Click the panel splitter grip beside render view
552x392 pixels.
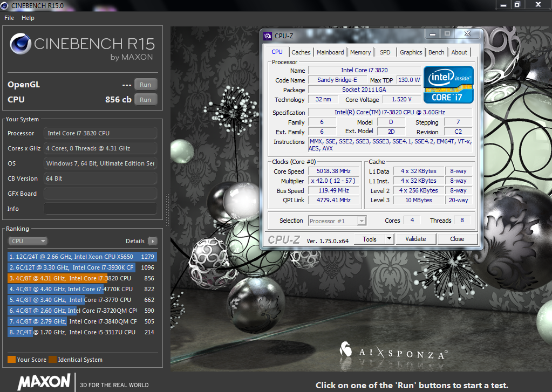coord(167,210)
